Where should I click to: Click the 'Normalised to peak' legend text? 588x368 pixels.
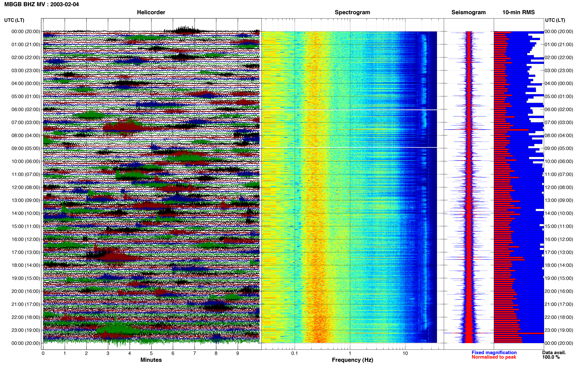point(494,357)
